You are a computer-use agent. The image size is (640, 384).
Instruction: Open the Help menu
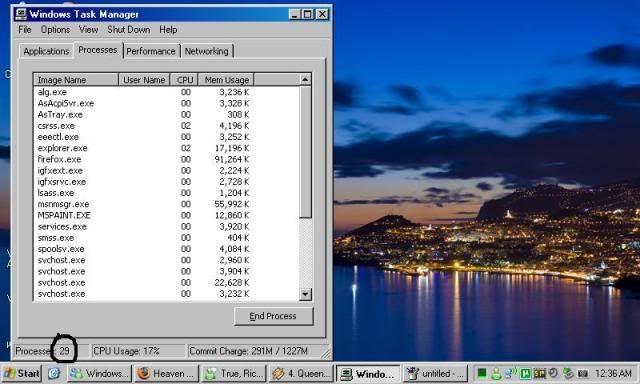coord(168,30)
